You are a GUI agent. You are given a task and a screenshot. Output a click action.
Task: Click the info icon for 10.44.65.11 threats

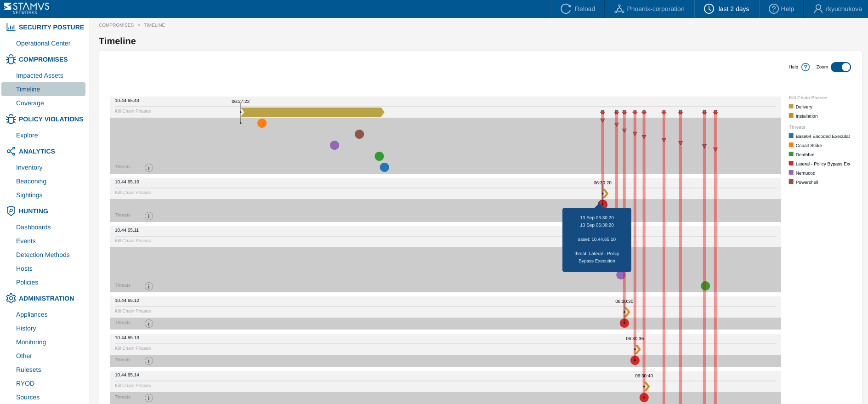(149, 286)
